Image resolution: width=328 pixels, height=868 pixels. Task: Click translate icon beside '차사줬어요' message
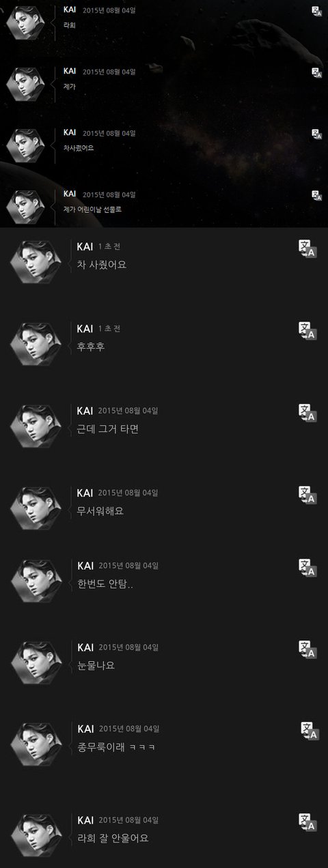coord(316,134)
